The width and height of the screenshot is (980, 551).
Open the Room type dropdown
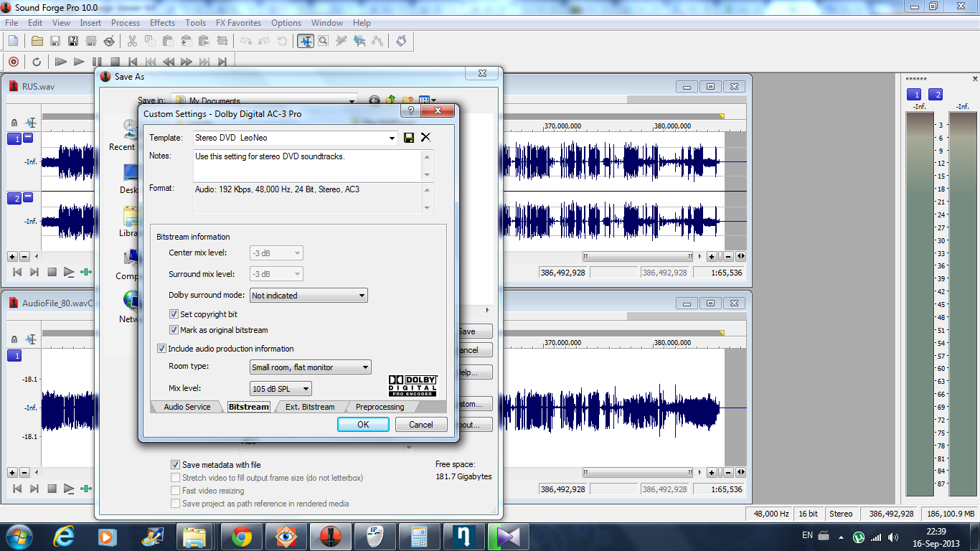[365, 367]
